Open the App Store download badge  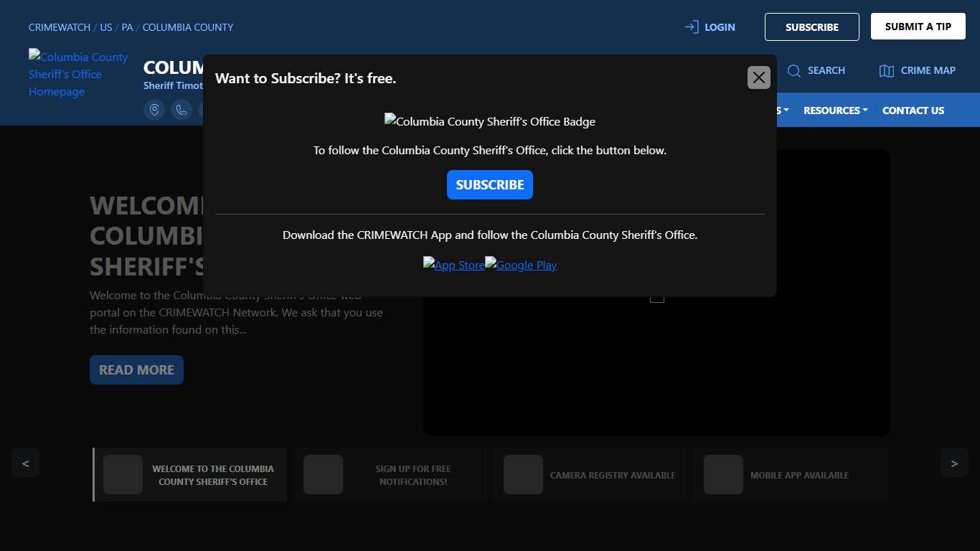(453, 265)
